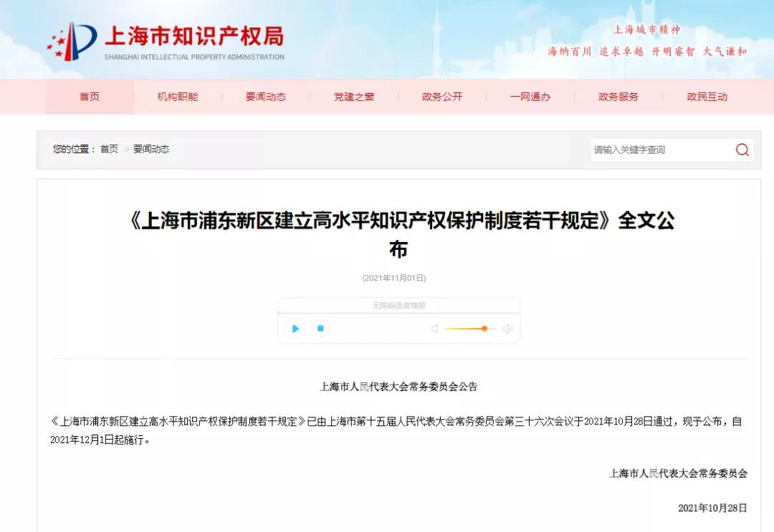Click the lower-volume icon left of the slider
This screenshot has height=532, width=774.
pyautogui.click(x=434, y=329)
